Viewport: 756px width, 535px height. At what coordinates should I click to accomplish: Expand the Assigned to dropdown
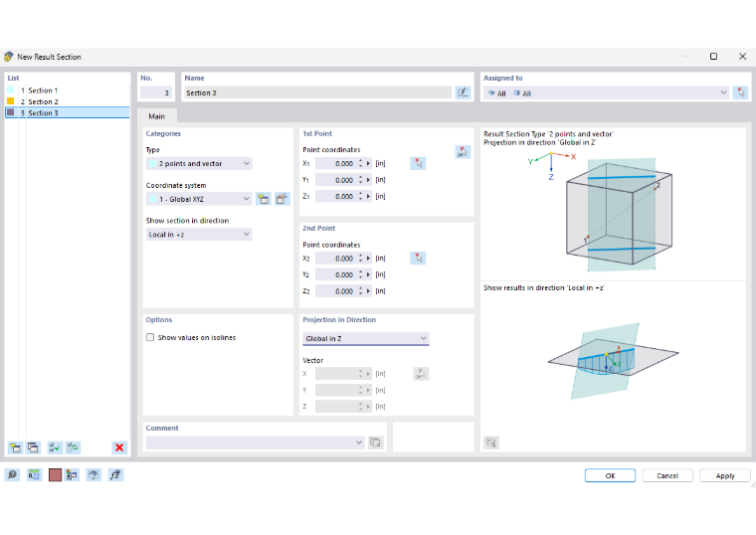tap(723, 92)
